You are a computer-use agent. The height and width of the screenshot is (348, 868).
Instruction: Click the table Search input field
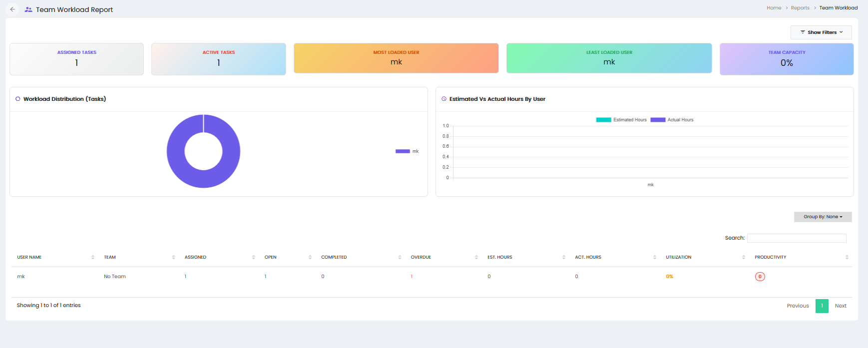pyautogui.click(x=797, y=238)
